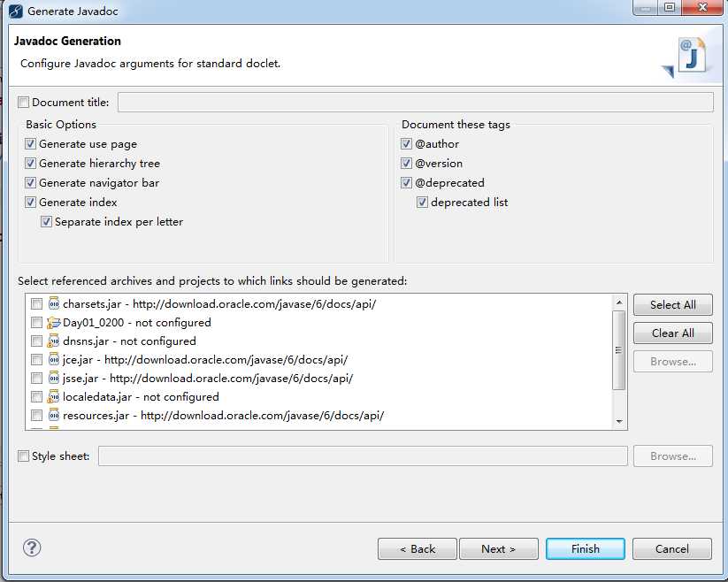Click the Day01_0200 project folder icon

[x=54, y=322]
